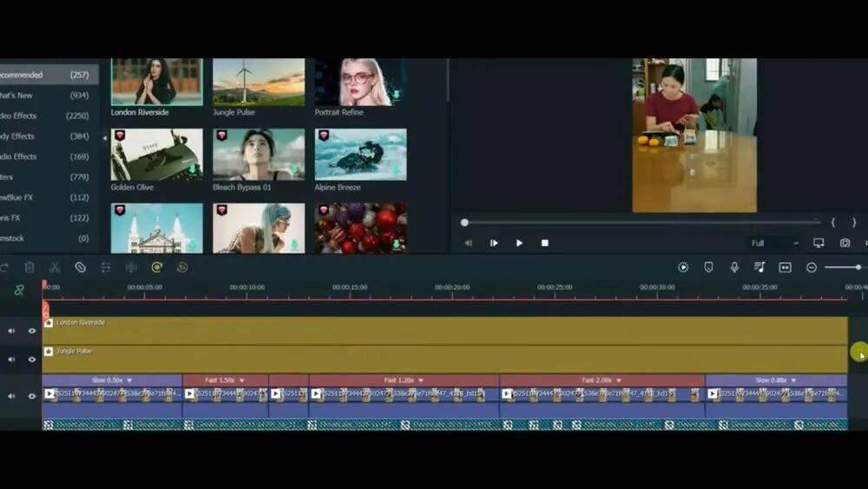
Task: Open the Speed tool in timeline toolbar
Action: pyautogui.click(x=157, y=268)
